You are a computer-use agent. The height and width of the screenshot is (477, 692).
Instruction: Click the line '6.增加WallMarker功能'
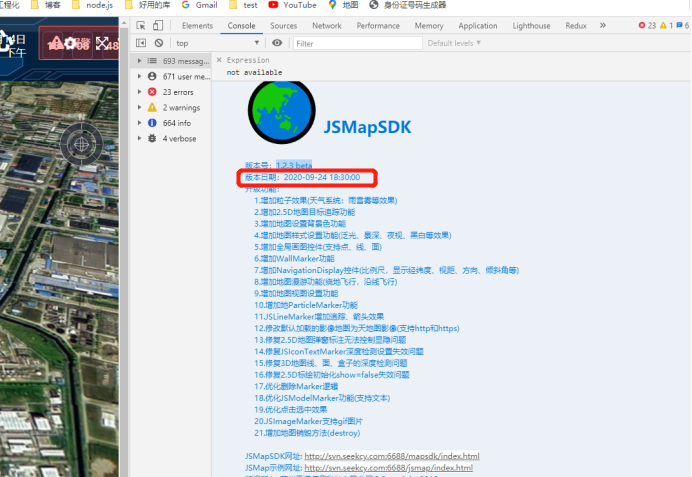pyautogui.click(x=294, y=258)
